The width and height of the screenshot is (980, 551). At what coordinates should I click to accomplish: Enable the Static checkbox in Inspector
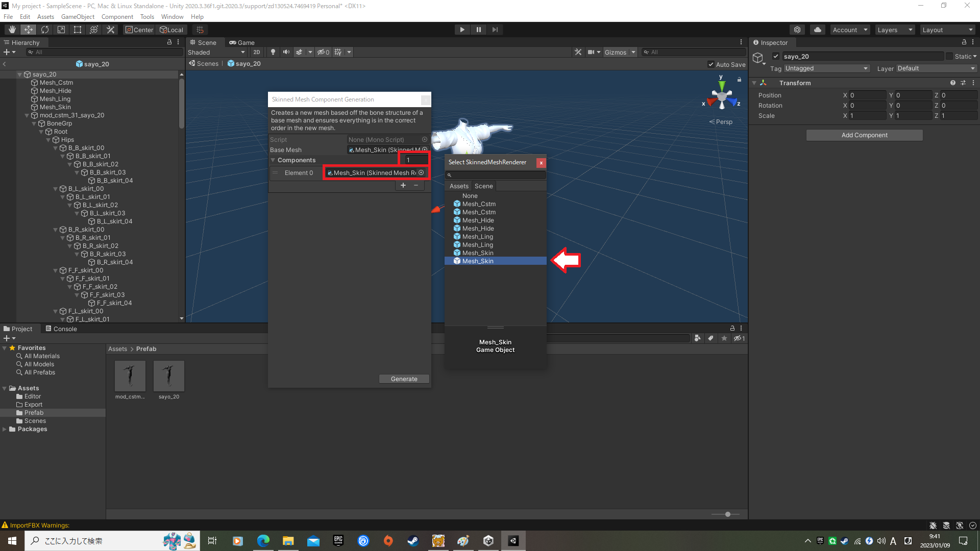pyautogui.click(x=949, y=56)
